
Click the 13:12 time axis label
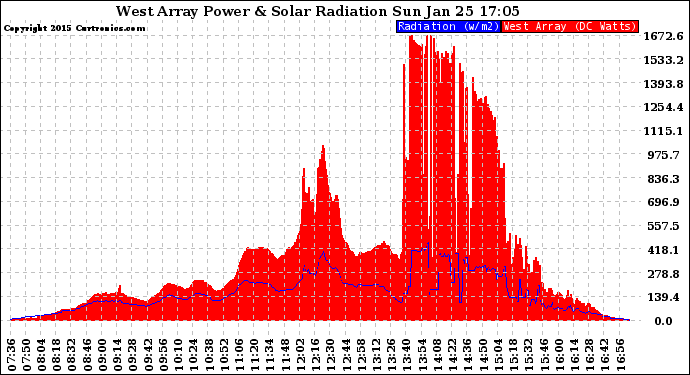[376, 355]
